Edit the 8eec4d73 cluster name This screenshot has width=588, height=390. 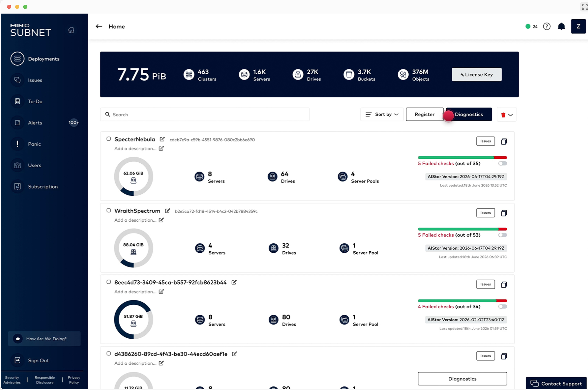pyautogui.click(x=234, y=282)
